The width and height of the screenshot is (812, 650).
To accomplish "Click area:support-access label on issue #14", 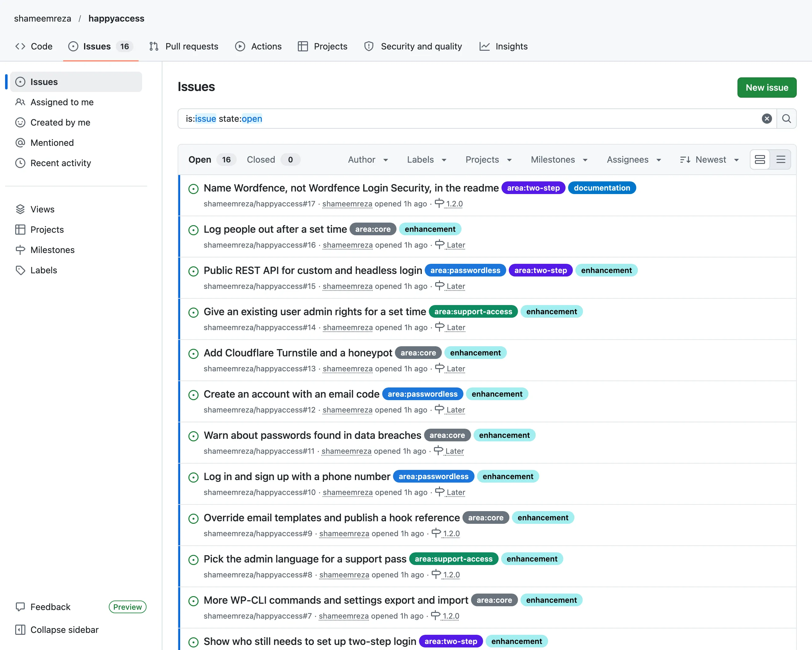I will coord(473,312).
